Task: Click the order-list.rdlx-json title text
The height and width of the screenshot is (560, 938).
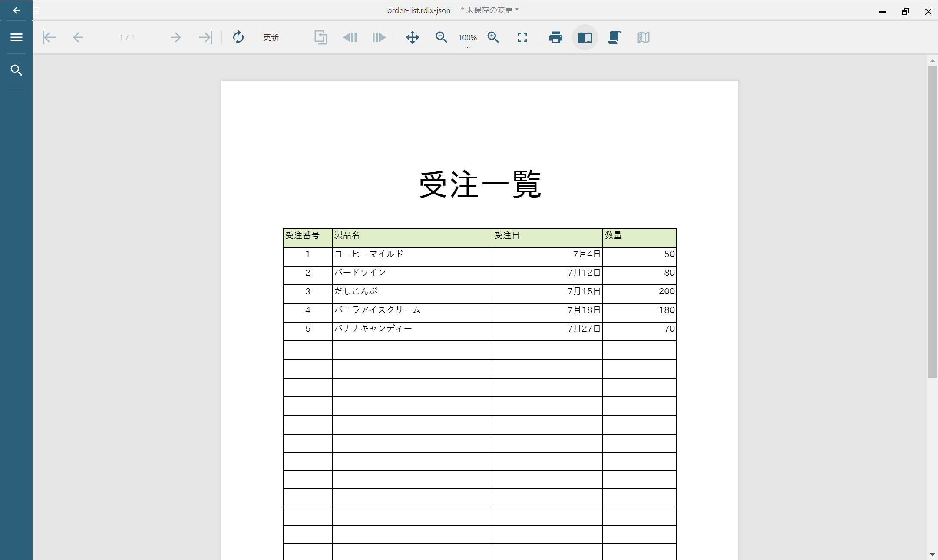Action: (x=419, y=10)
